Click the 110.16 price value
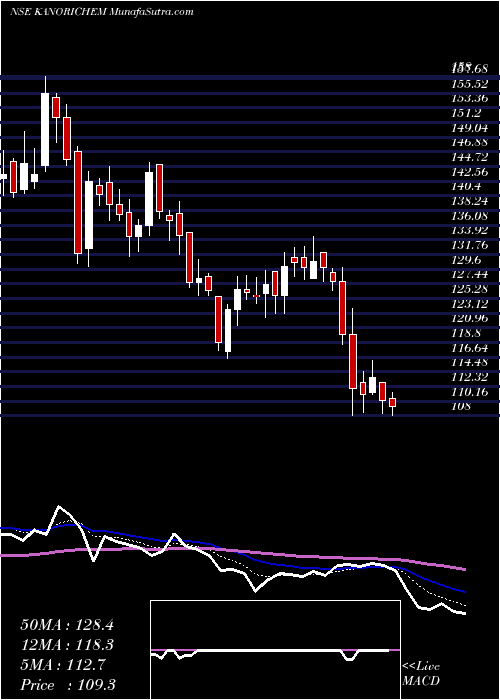 pyautogui.click(x=469, y=392)
